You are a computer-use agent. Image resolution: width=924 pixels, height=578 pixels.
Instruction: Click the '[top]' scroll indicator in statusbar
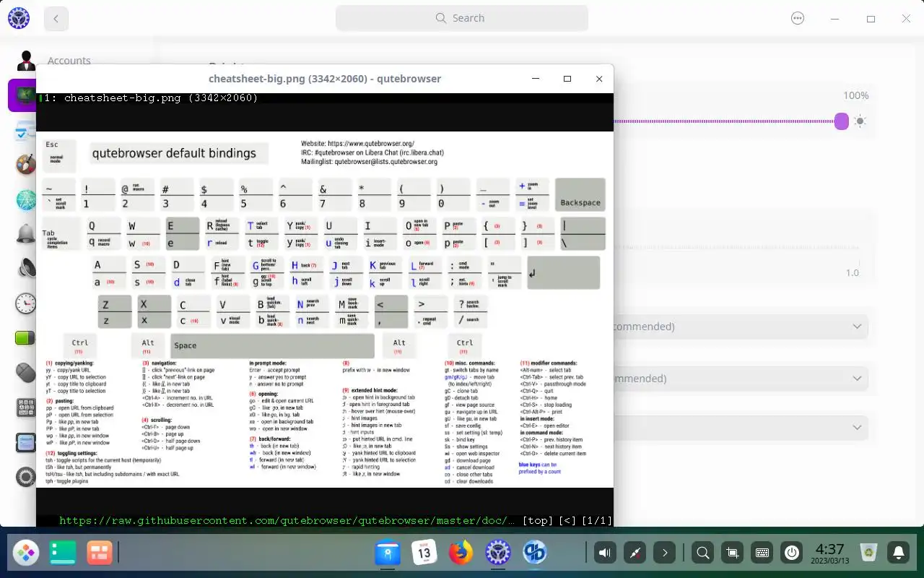click(x=538, y=520)
